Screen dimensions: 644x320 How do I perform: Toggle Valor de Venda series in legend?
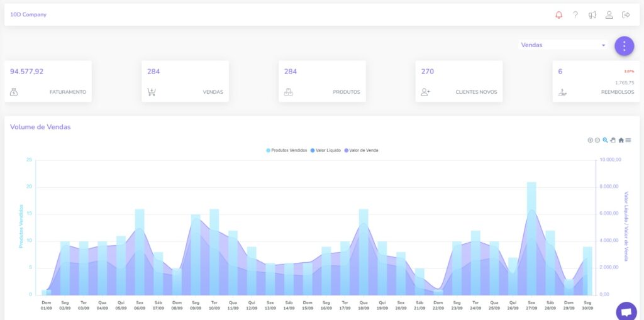pyautogui.click(x=361, y=151)
